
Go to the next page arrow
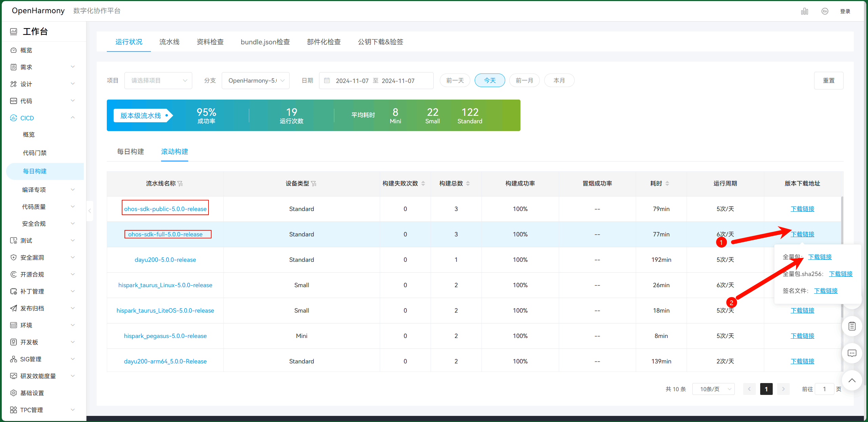tap(783, 389)
